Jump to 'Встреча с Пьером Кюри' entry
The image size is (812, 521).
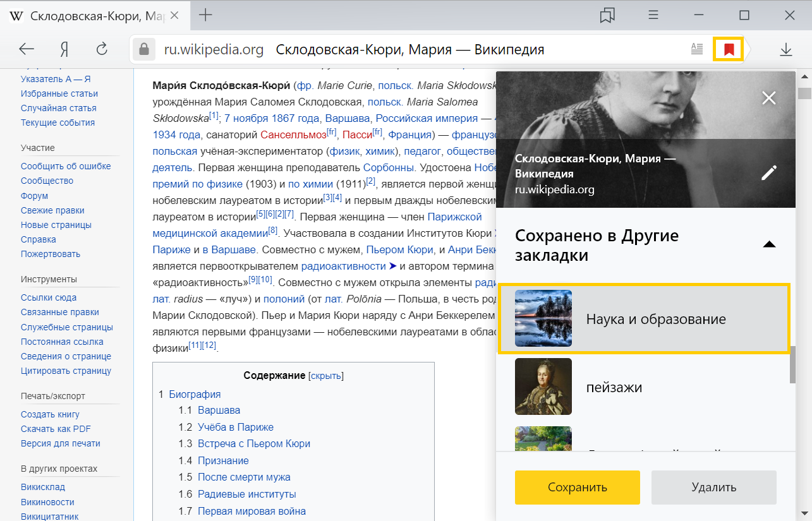coord(254,443)
